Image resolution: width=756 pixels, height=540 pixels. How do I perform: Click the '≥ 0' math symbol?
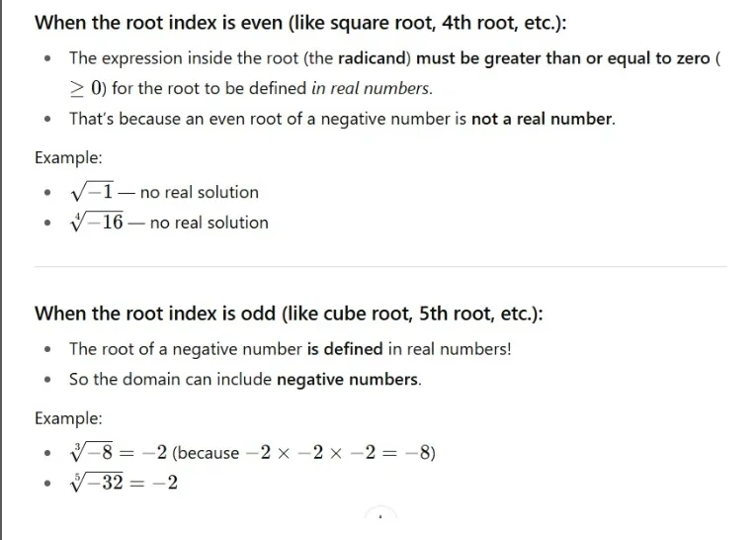(x=87, y=88)
